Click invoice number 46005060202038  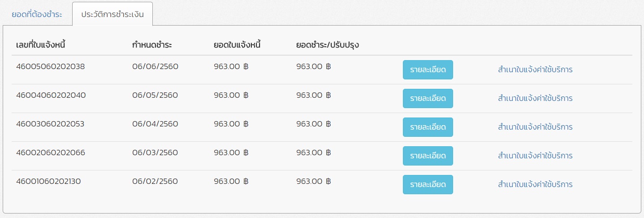pyautogui.click(x=50, y=66)
